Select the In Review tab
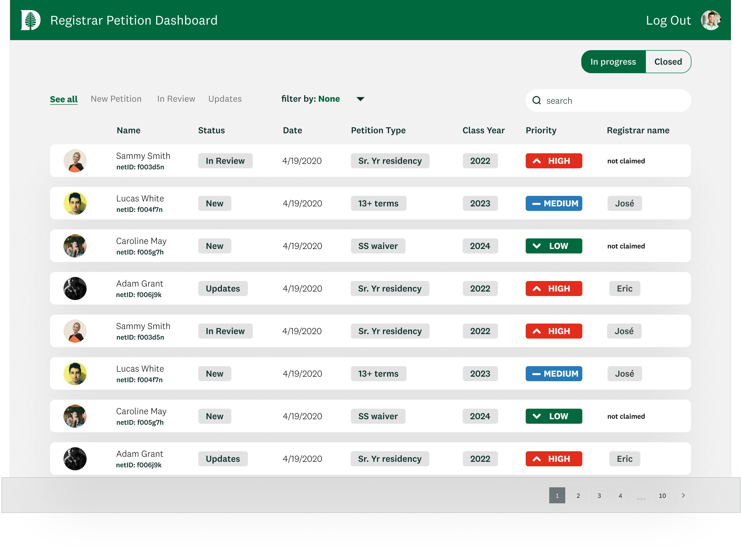Screen dimensions: 741x560 click(176, 99)
